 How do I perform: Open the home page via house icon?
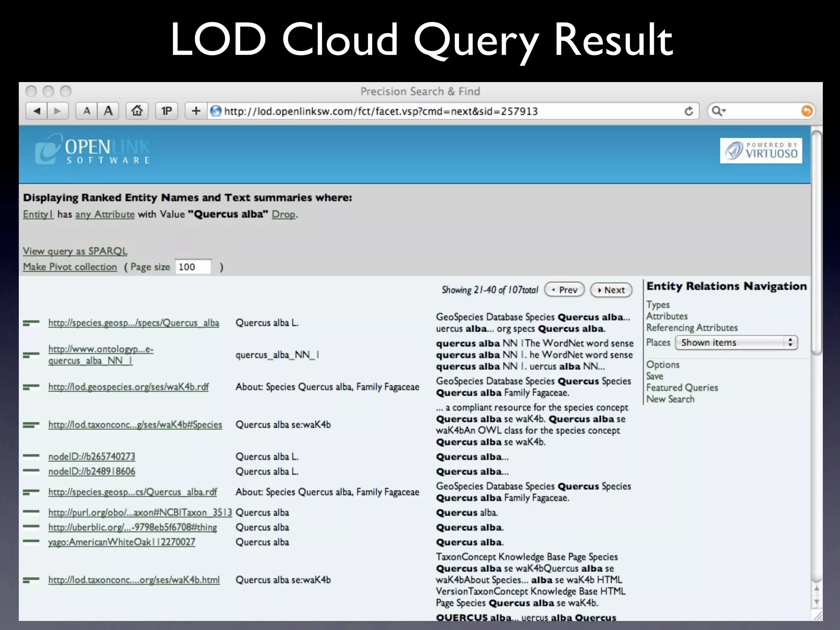coord(137,111)
